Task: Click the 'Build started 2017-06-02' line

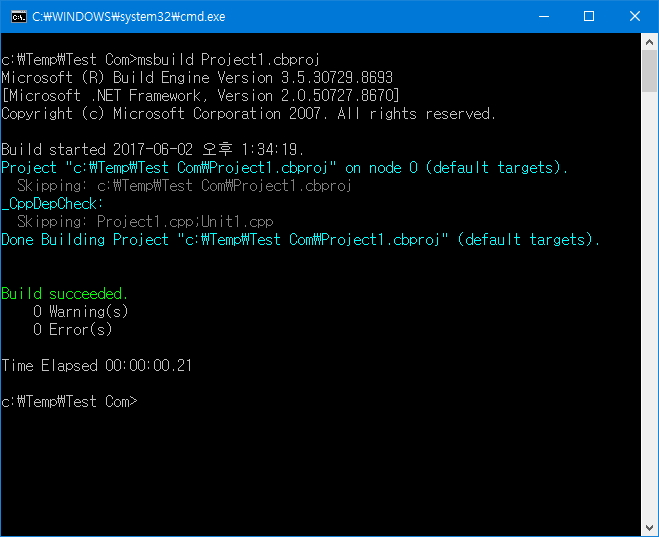Action: point(152,150)
